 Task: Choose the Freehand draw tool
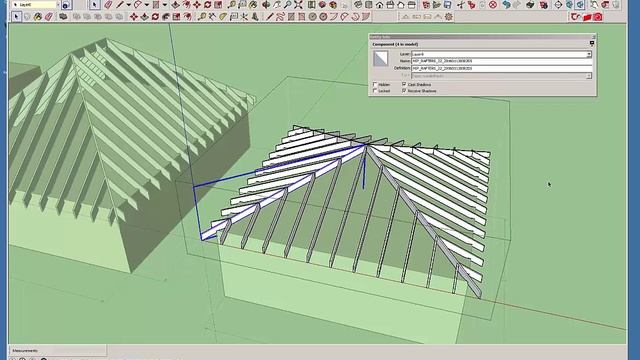pos(280,17)
